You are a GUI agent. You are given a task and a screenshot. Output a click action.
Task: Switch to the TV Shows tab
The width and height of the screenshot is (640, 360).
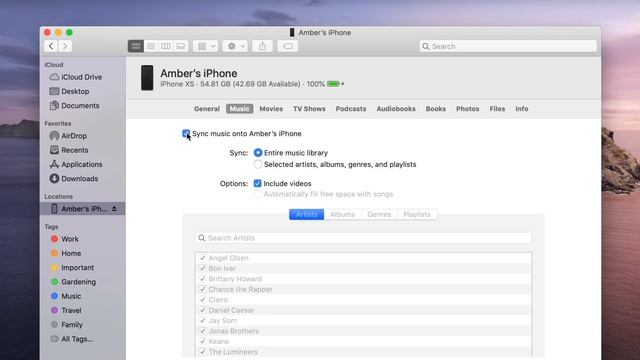(x=309, y=109)
